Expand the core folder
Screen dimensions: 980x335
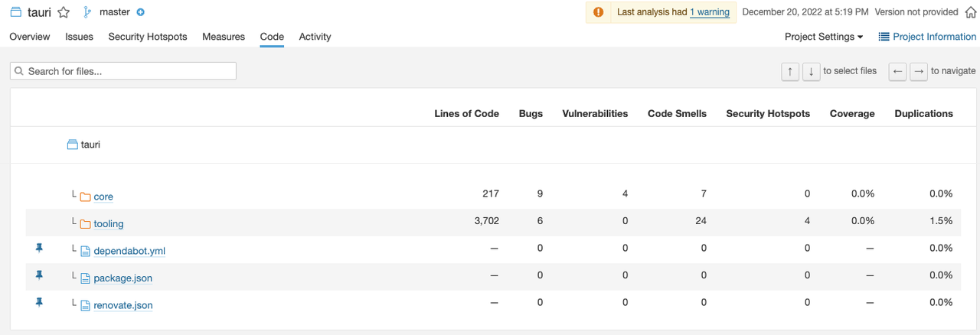click(103, 197)
